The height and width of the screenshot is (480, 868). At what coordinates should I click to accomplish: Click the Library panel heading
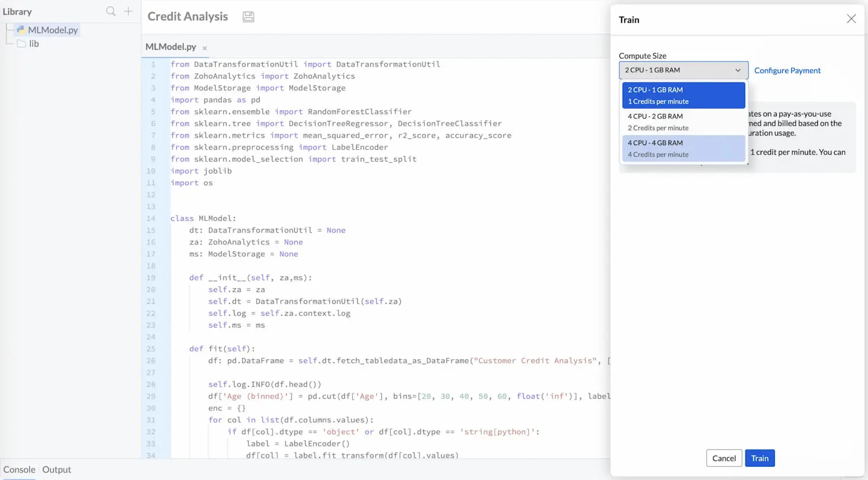pyautogui.click(x=17, y=12)
